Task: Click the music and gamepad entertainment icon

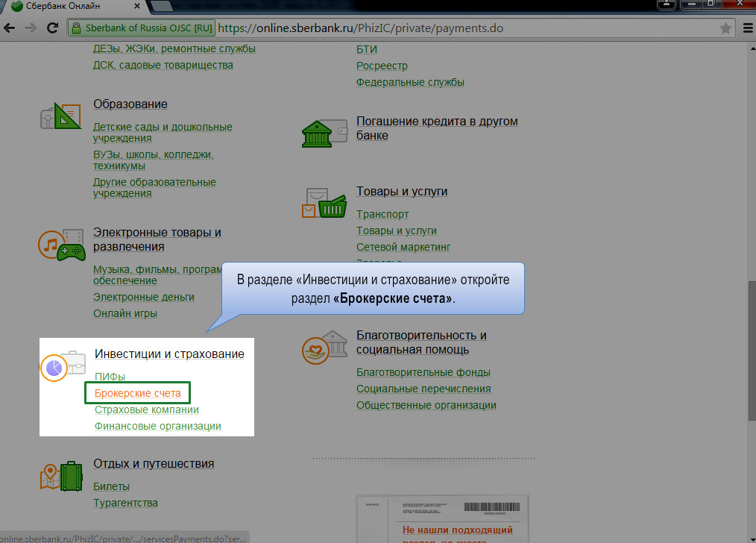Action: 61,245
